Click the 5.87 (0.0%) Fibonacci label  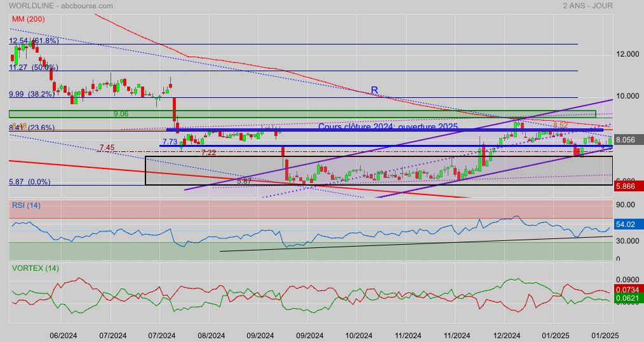point(30,182)
